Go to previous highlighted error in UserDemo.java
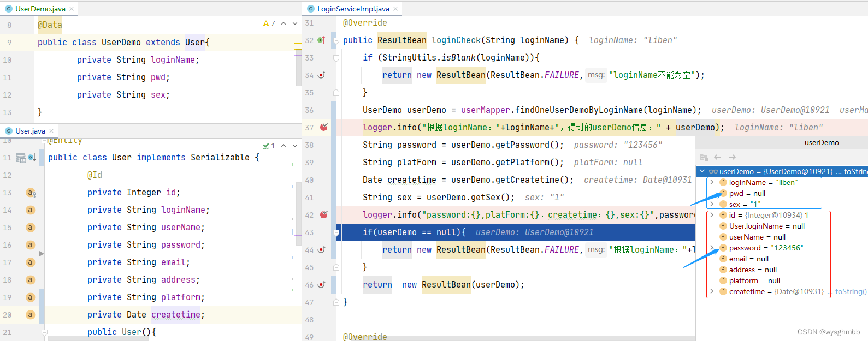 (x=284, y=24)
